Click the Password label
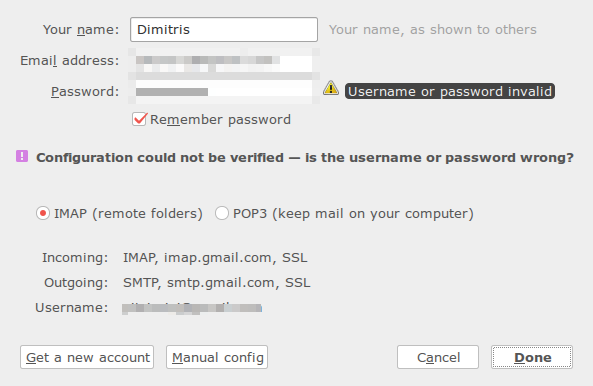This screenshot has height=386, width=593. coord(85,91)
